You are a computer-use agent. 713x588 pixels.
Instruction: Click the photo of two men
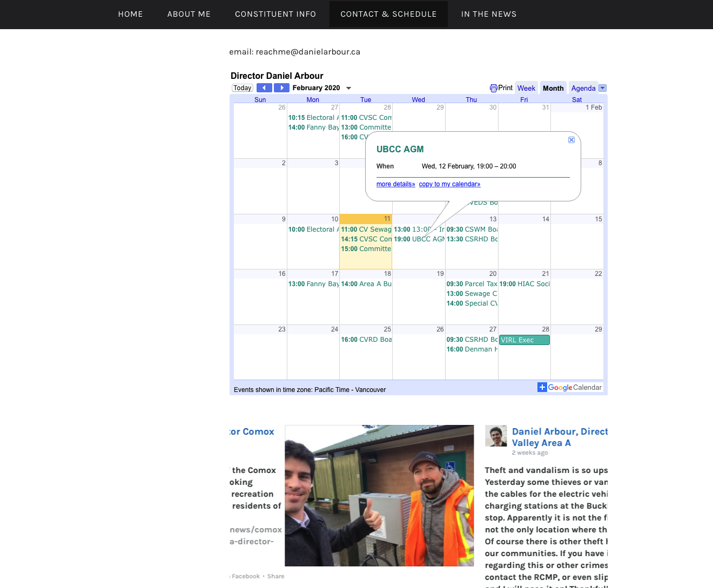click(x=379, y=495)
